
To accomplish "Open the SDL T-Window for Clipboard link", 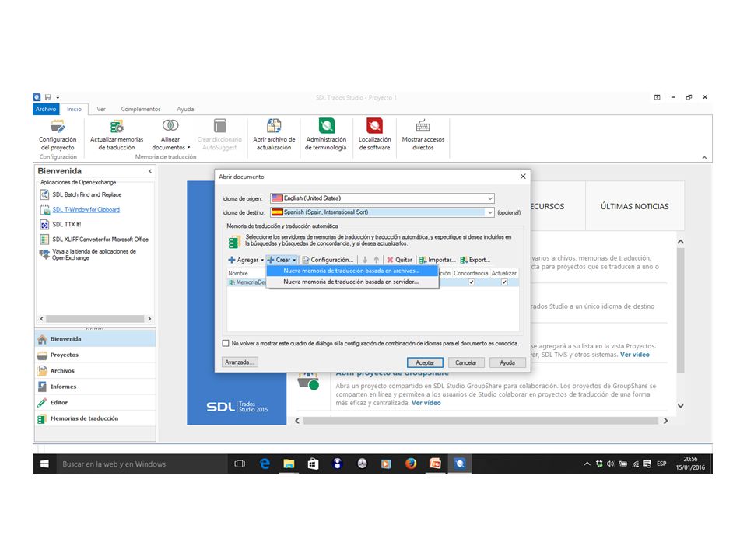I will point(86,209).
